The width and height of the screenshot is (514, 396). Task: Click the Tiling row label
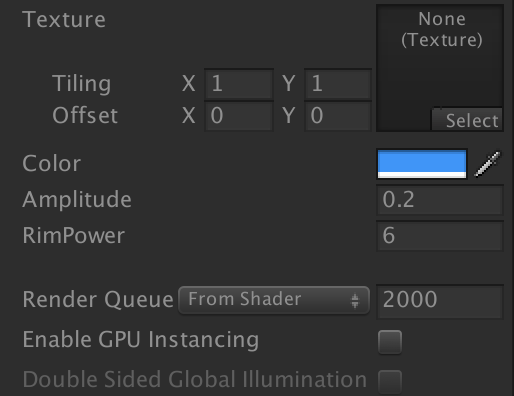pos(82,84)
